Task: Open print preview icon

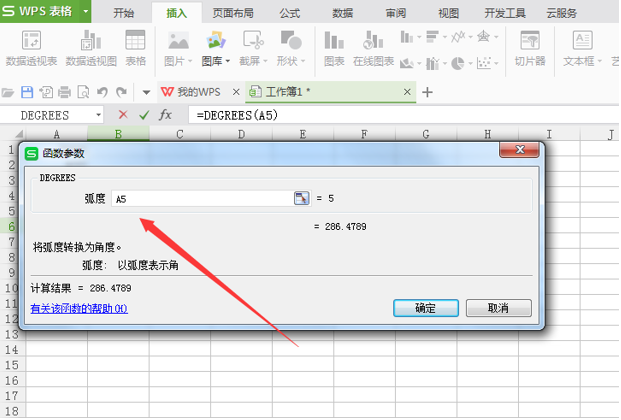Action: pos(83,92)
